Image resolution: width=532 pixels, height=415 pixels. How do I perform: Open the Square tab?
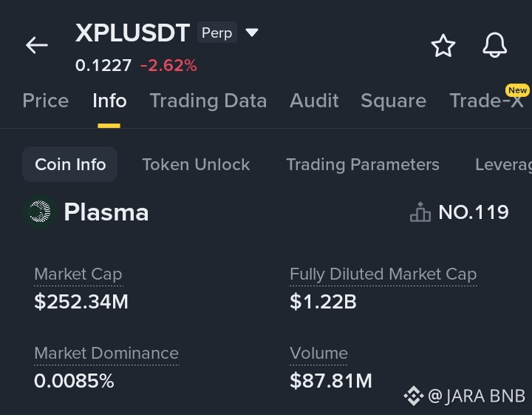click(393, 101)
